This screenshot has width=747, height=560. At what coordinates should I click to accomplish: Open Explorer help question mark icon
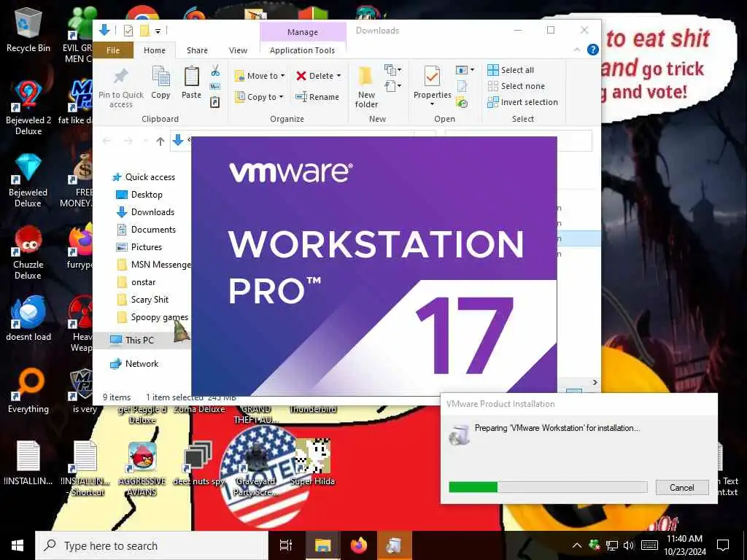click(592, 50)
